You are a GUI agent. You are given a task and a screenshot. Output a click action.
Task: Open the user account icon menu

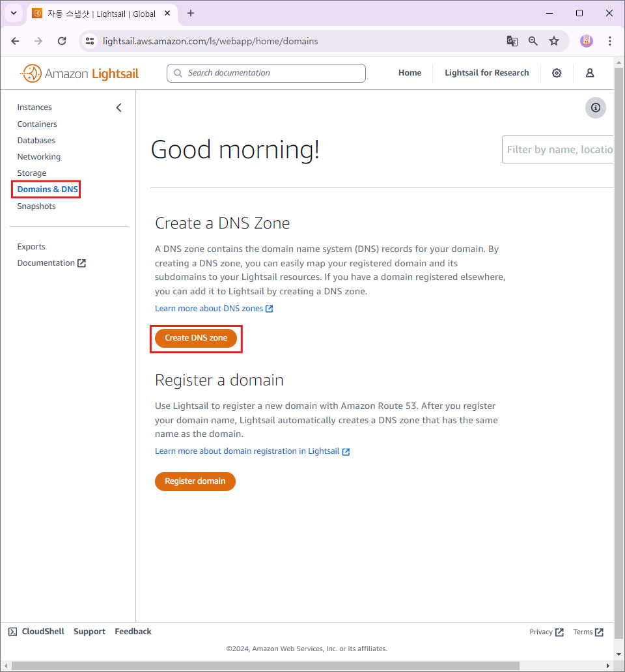click(590, 73)
